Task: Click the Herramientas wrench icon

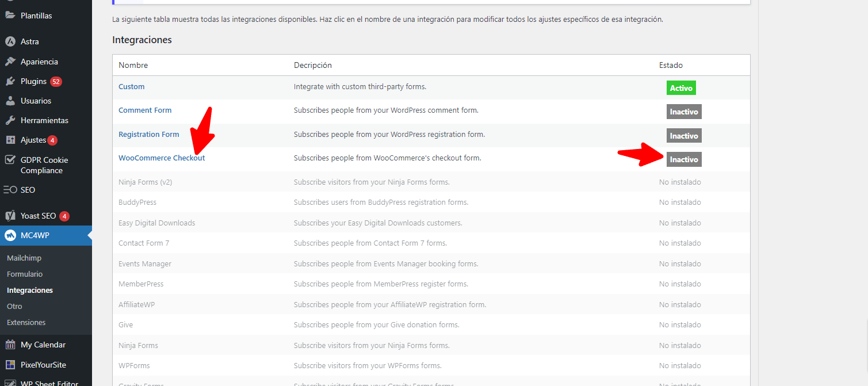Action: tap(10, 120)
